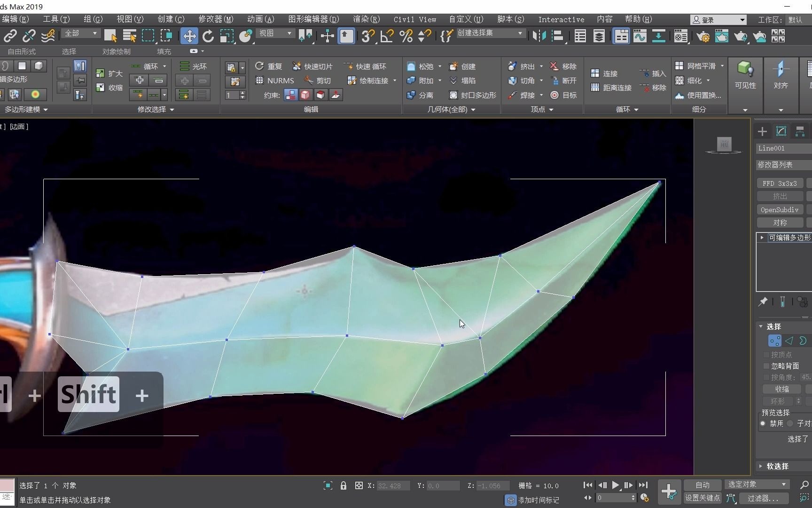Open the 修改器列表 dropdown

[784, 165]
